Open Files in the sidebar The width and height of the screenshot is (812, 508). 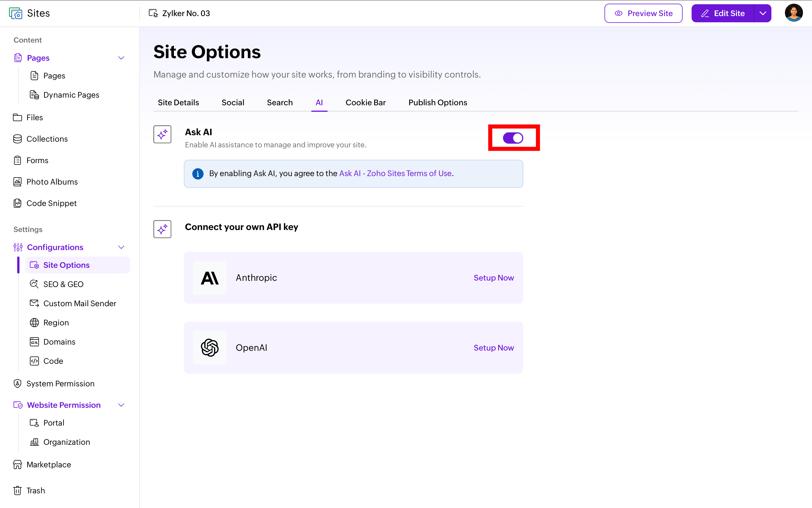click(x=28, y=117)
